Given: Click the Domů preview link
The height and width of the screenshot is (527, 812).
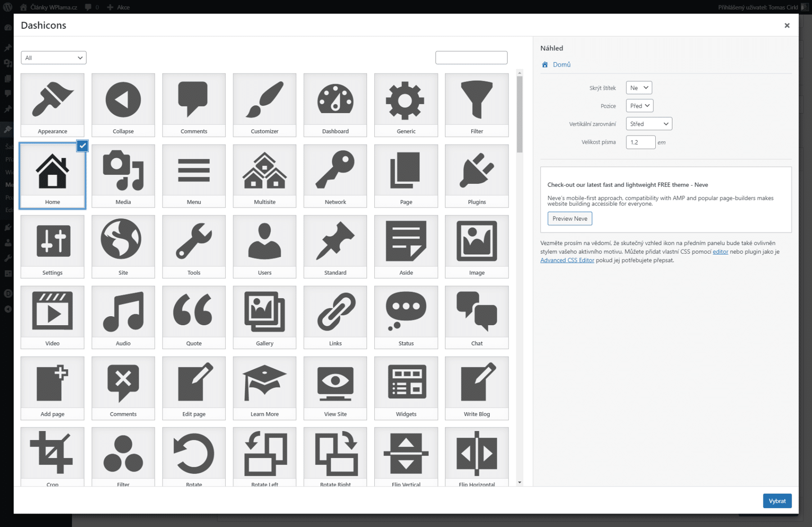Looking at the screenshot, I should (562, 64).
